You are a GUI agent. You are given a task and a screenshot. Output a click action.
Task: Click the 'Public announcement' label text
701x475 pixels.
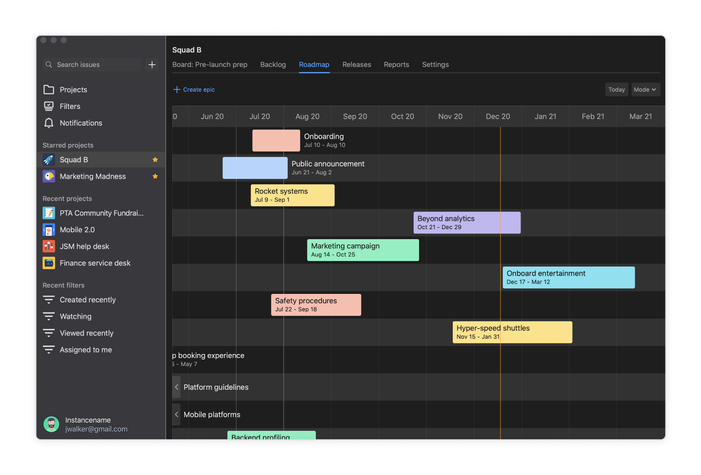click(x=328, y=164)
